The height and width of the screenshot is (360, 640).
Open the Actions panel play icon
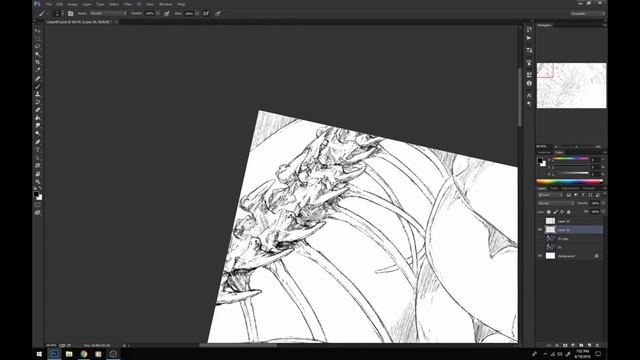point(529,38)
